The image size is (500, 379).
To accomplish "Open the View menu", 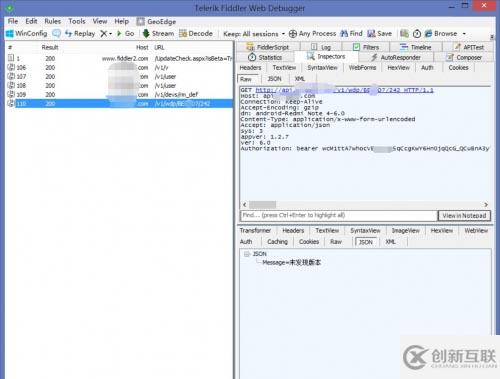I will coord(100,21).
